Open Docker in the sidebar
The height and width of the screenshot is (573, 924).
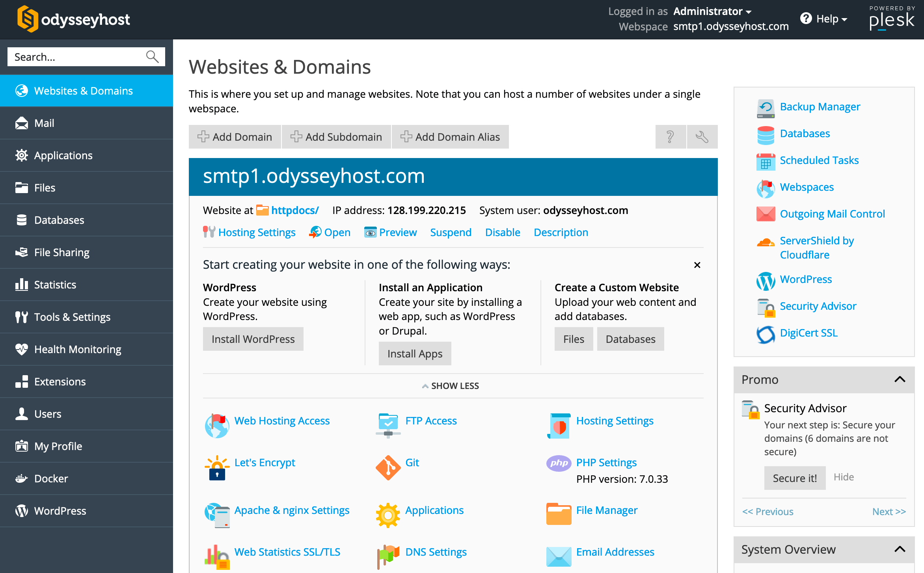[x=86, y=478]
